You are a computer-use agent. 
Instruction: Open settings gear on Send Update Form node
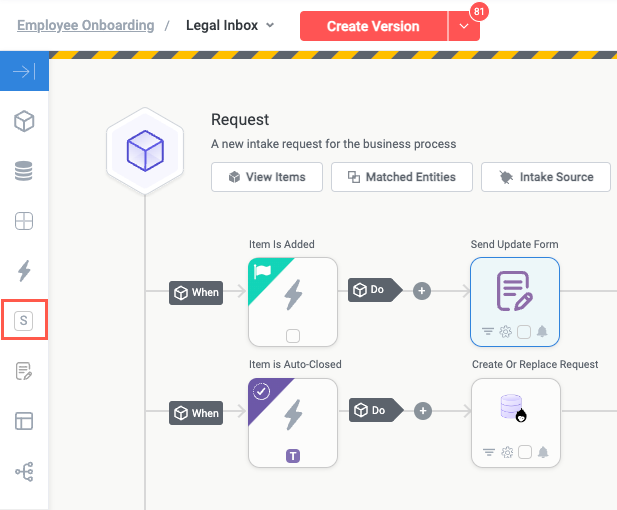pyautogui.click(x=507, y=332)
